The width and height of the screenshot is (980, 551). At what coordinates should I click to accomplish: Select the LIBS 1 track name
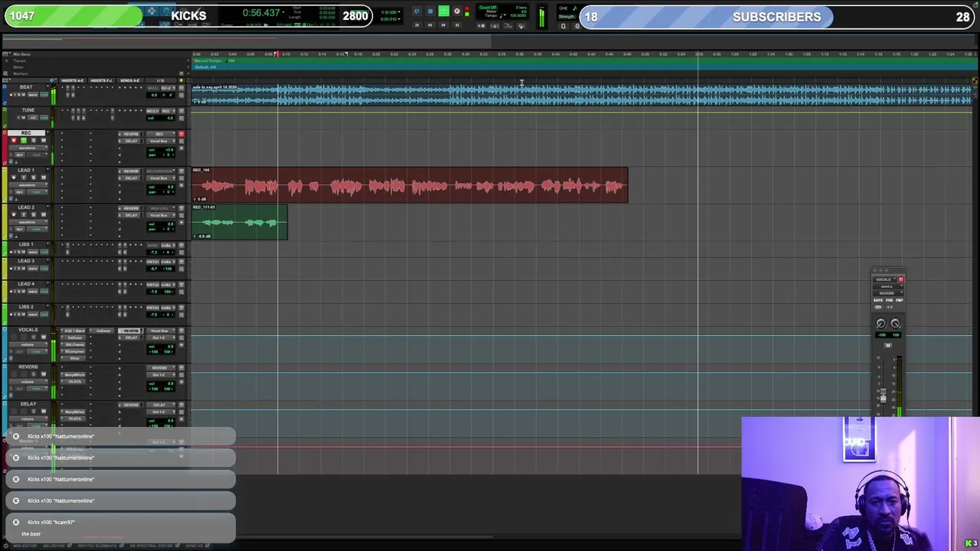point(26,244)
